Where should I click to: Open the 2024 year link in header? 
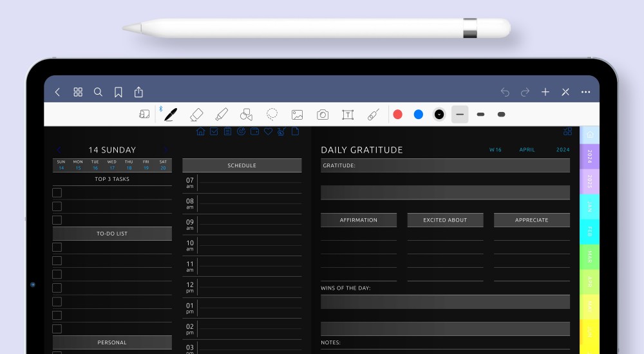pyautogui.click(x=563, y=150)
